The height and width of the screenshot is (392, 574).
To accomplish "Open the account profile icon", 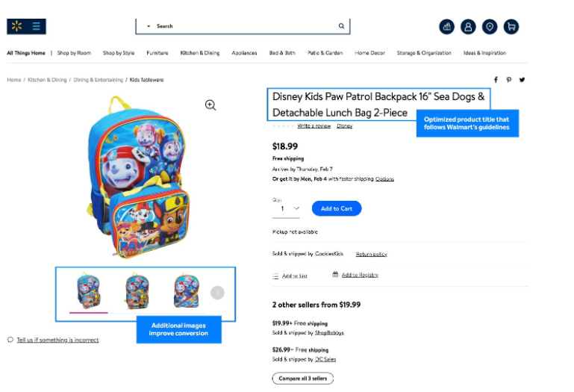I will click(468, 27).
